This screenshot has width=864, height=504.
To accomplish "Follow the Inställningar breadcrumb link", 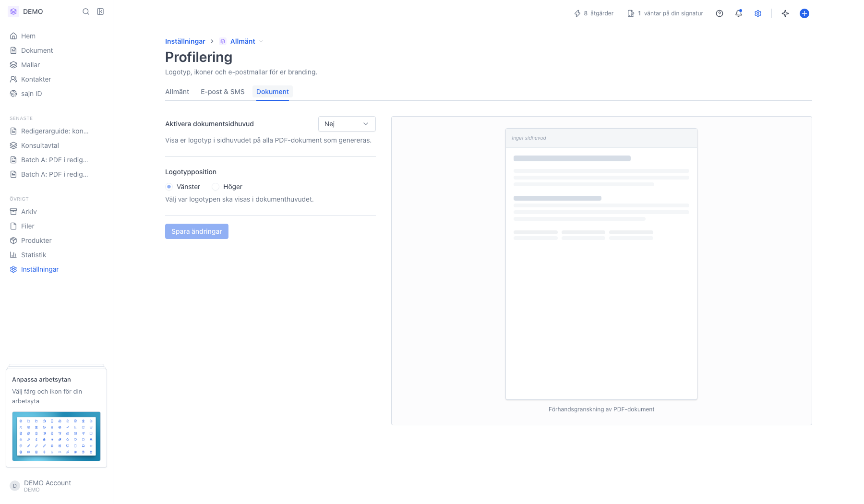I will tap(185, 41).
